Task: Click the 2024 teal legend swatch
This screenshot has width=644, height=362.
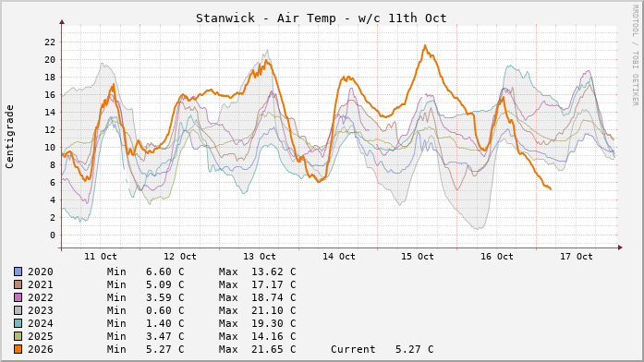Action: pos(18,323)
